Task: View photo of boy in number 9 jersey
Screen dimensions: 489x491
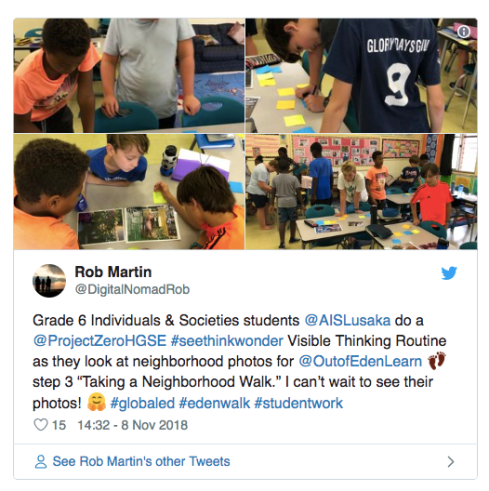Action: 361,76
